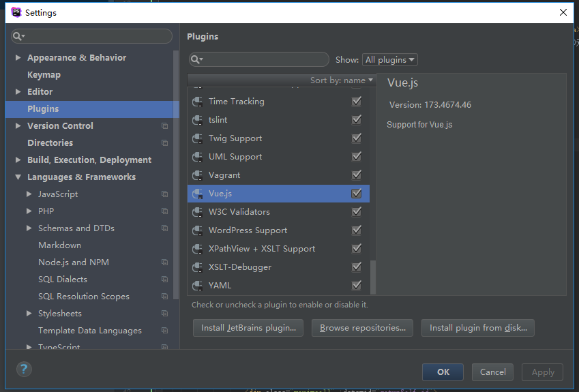Open the Markdown settings page
579x392 pixels.
click(x=60, y=245)
